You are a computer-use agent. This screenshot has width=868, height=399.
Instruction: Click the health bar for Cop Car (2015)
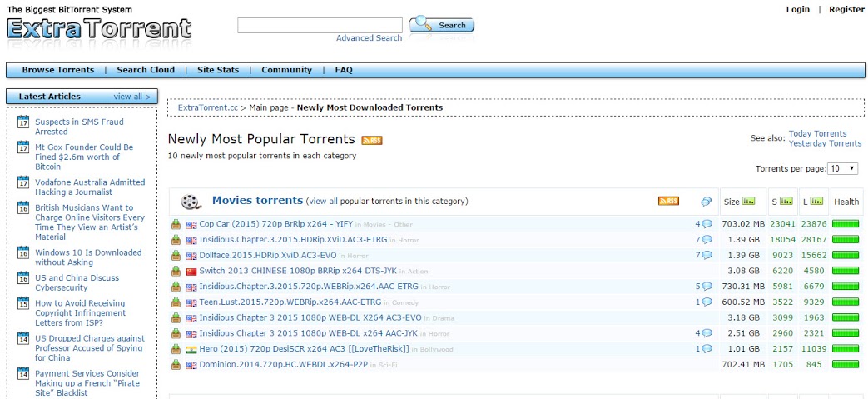pos(846,224)
